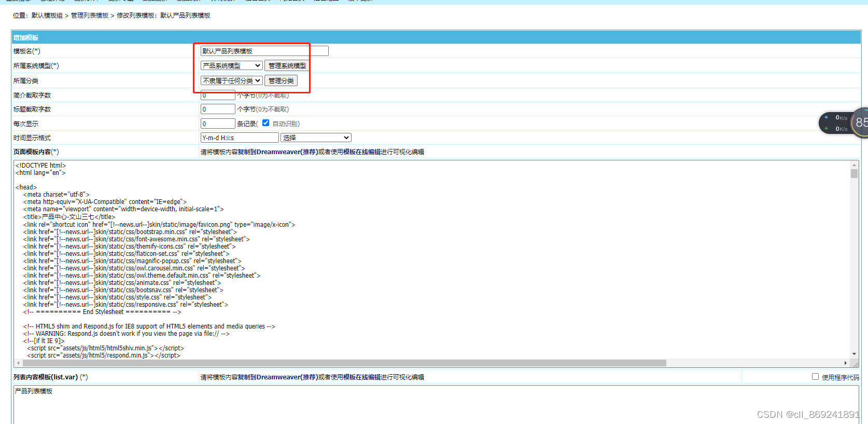868x424 pixels.
Task: Click the 管理分类 button
Action: click(x=281, y=80)
